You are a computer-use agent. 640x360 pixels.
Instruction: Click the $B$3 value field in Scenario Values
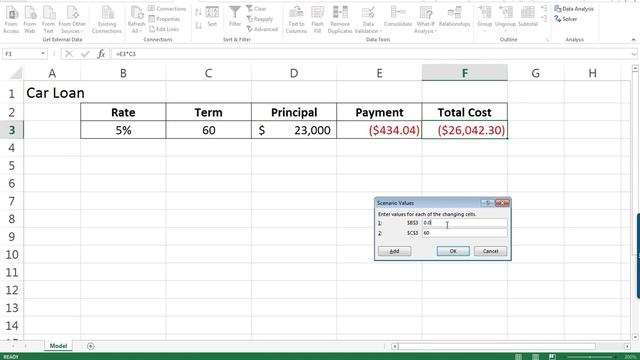coord(464,223)
